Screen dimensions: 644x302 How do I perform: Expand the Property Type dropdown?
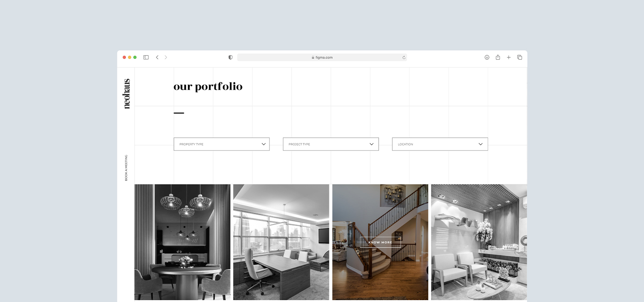(222, 144)
